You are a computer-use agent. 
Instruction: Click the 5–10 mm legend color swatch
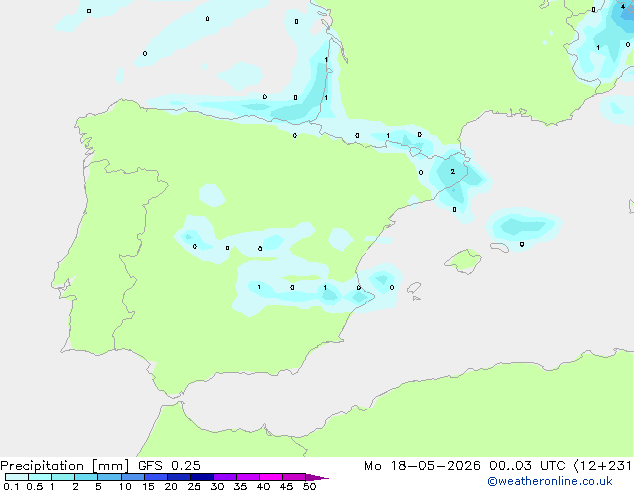[x=109, y=477]
